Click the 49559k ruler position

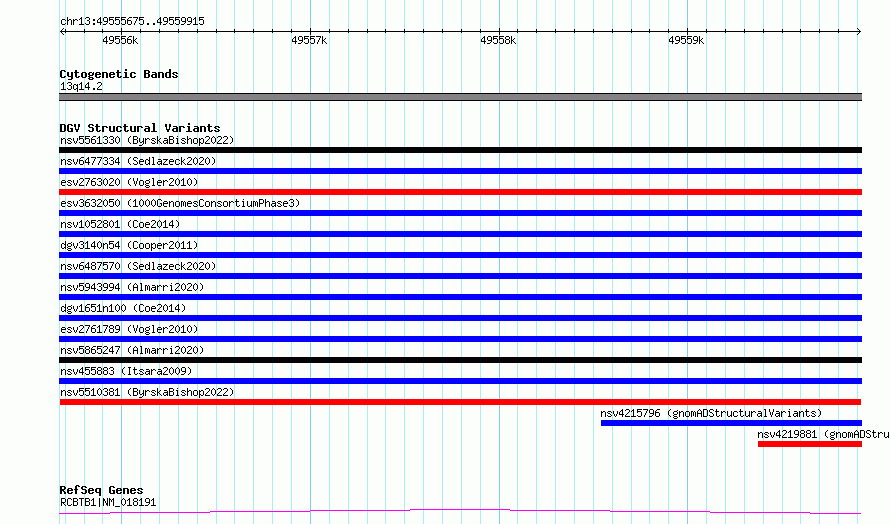click(x=686, y=40)
